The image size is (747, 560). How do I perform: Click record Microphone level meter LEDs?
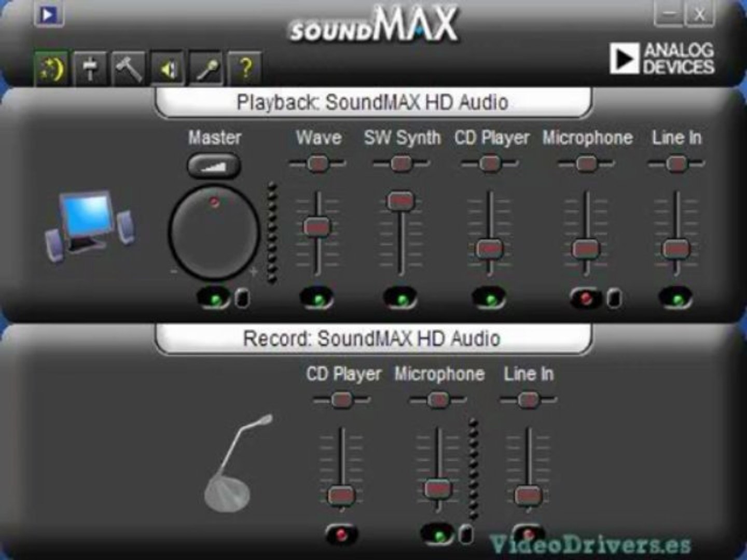pos(473,469)
